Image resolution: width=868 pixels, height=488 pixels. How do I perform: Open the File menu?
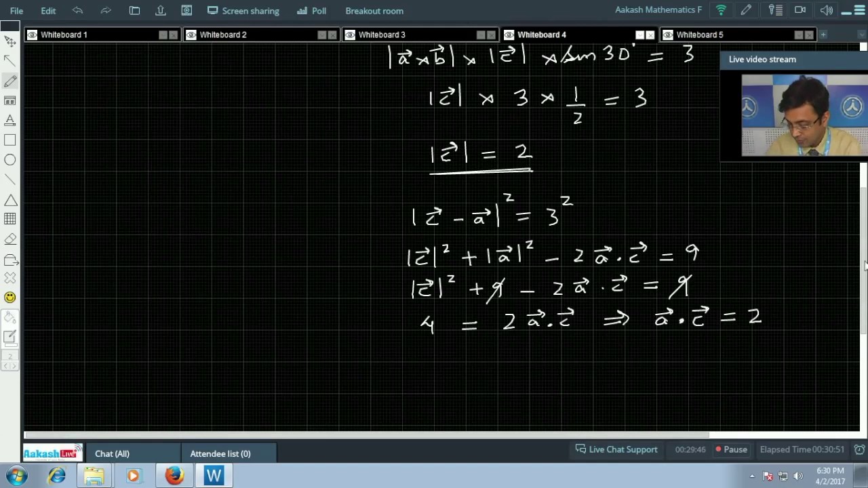coord(16,11)
